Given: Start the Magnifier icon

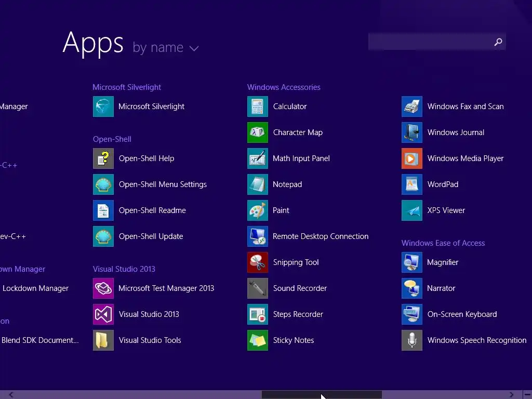Looking at the screenshot, I should (412, 262).
